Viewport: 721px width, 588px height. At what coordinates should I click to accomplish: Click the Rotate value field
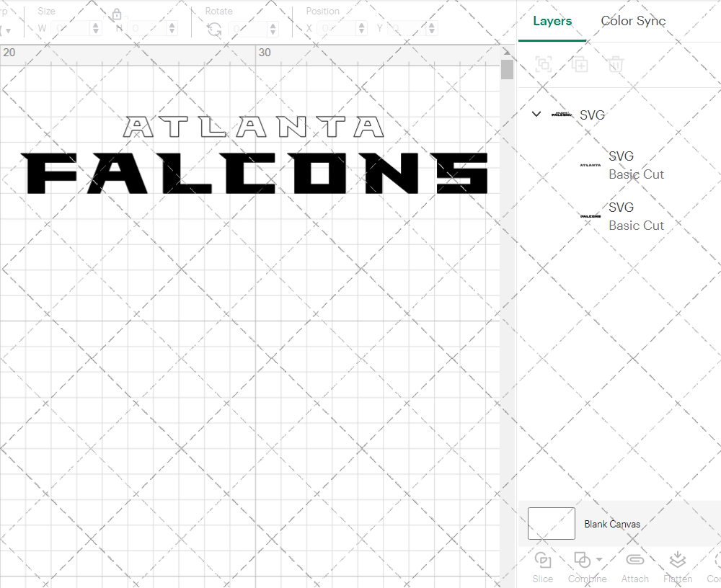248,29
